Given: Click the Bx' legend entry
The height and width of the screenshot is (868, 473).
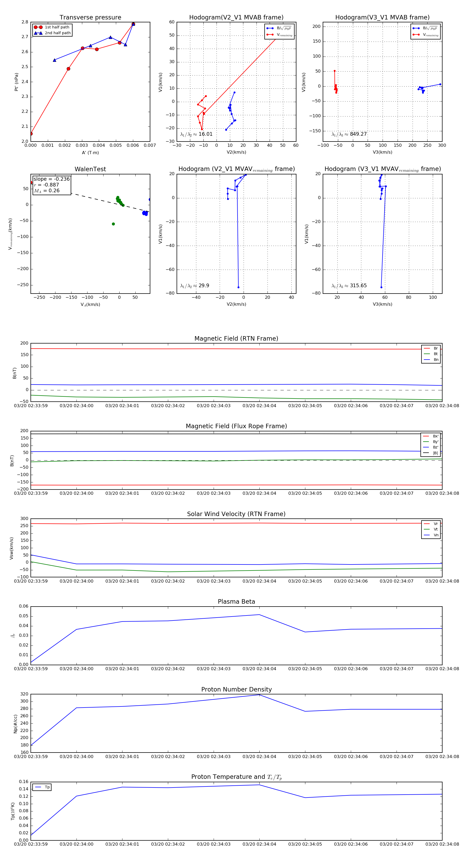Looking at the screenshot, I should [431, 436].
